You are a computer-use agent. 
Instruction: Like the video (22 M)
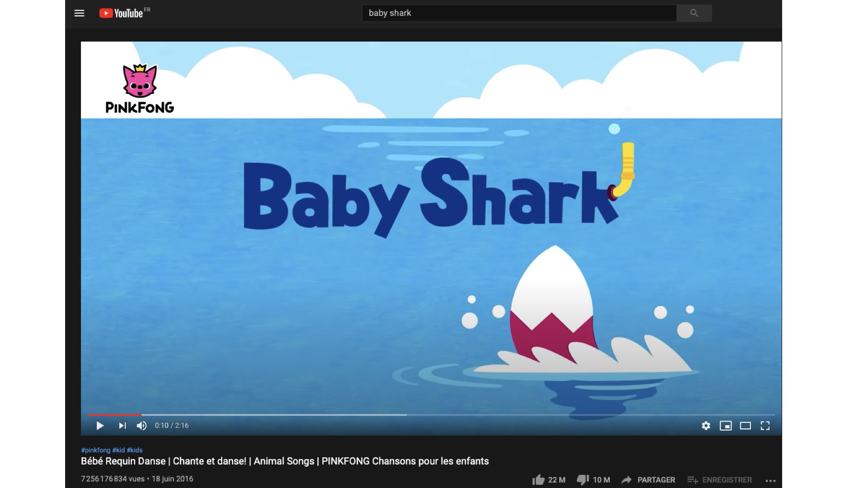point(549,480)
